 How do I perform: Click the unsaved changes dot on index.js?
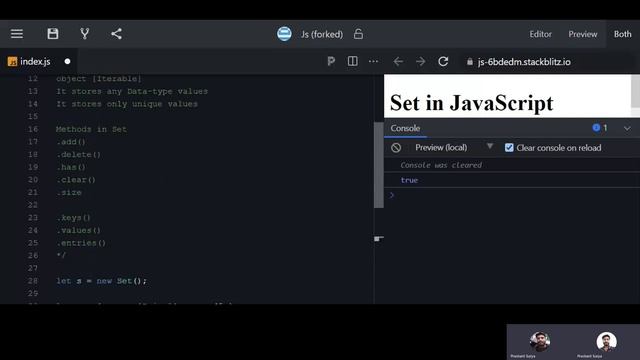[x=67, y=62]
